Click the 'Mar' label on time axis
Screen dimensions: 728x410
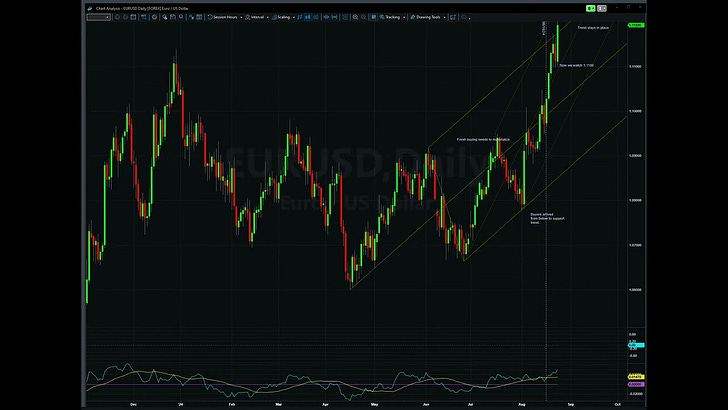coord(279,404)
